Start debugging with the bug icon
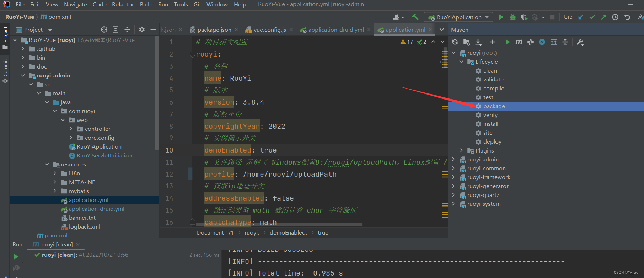 512,17
